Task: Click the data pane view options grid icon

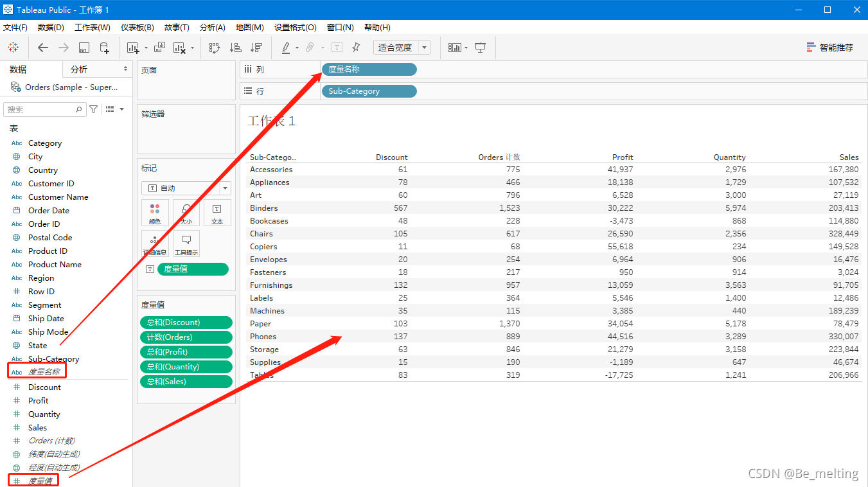Action: (x=110, y=109)
